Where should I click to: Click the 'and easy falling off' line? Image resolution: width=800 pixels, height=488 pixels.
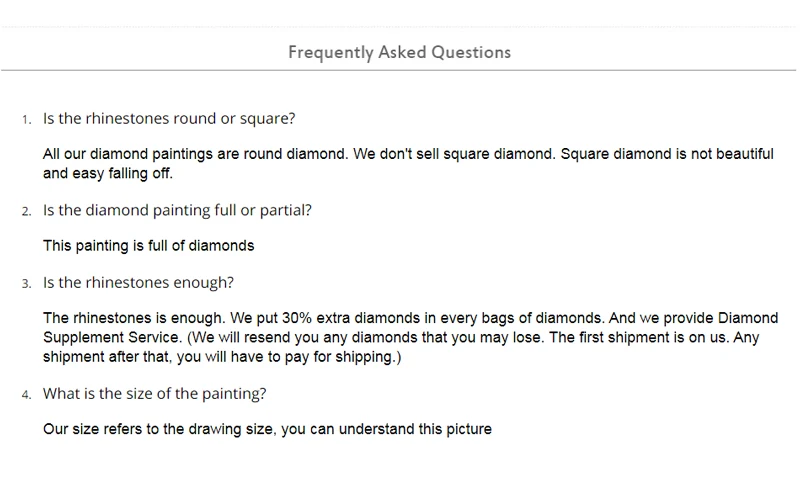tap(109, 174)
